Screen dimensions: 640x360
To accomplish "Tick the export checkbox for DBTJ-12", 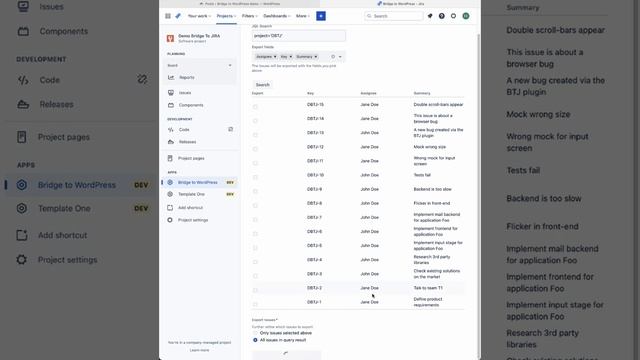I will coord(255,149).
